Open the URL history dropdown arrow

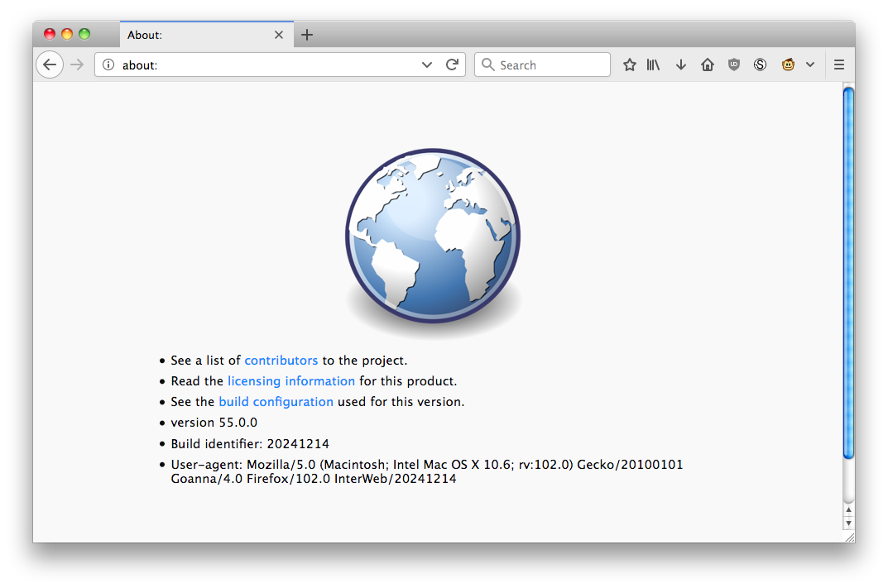click(427, 65)
